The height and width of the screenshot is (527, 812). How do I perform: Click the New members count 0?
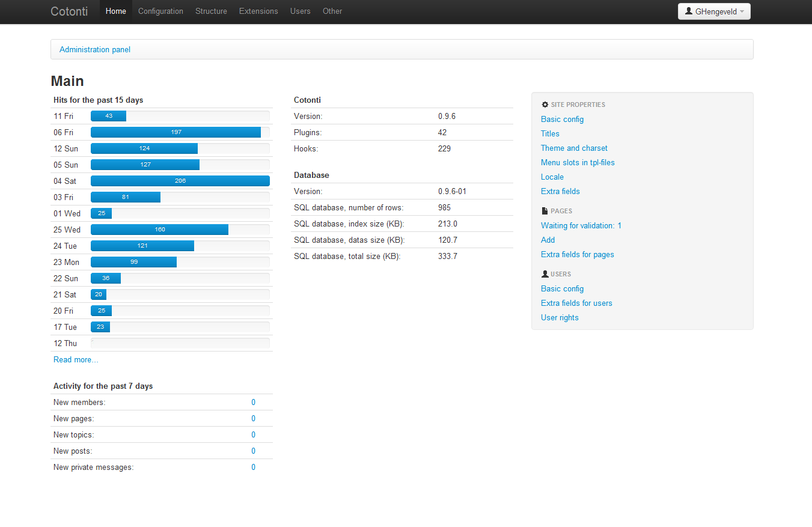[x=254, y=403]
